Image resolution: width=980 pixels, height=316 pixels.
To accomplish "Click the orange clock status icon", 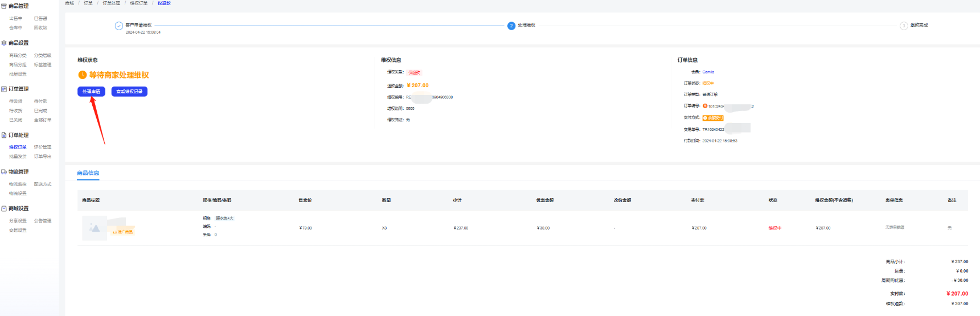I will 83,75.
